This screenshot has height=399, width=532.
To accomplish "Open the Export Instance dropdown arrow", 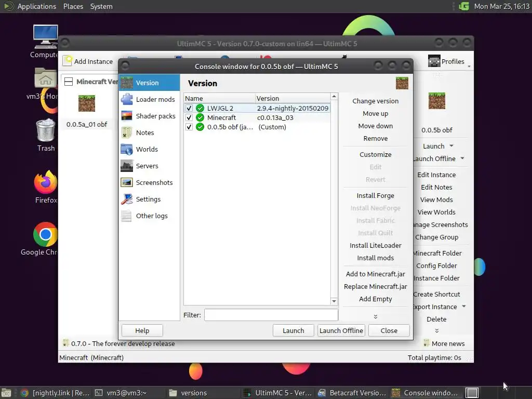I will [x=464, y=307].
